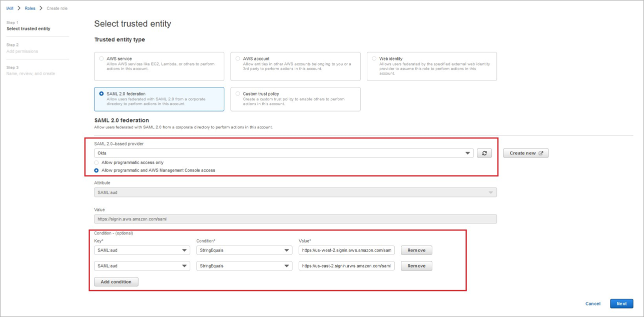Screen dimensions: 644x317
Task: Expand the first condition Key dropdown
Action: [142, 250]
